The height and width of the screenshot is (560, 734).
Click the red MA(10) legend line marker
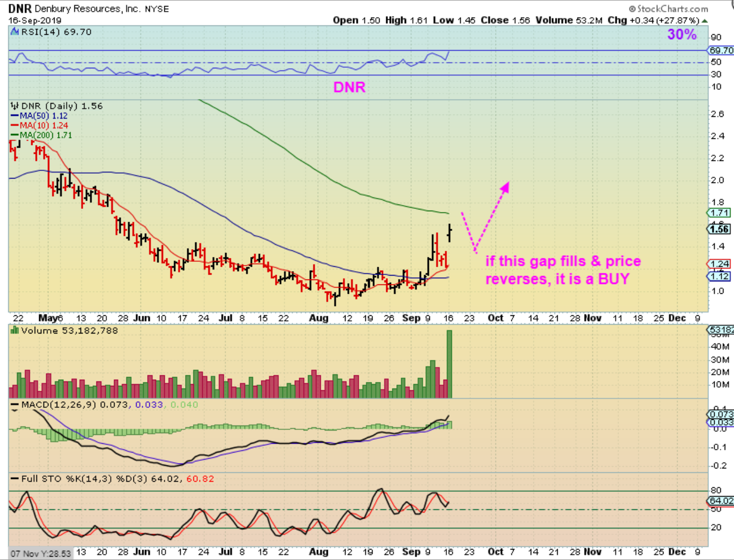pyautogui.click(x=15, y=126)
